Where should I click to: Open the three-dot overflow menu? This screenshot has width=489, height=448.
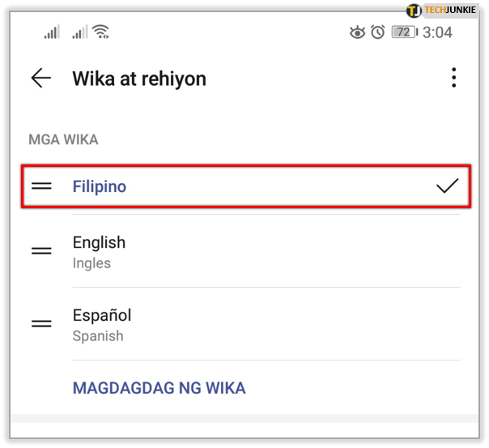[x=453, y=78]
